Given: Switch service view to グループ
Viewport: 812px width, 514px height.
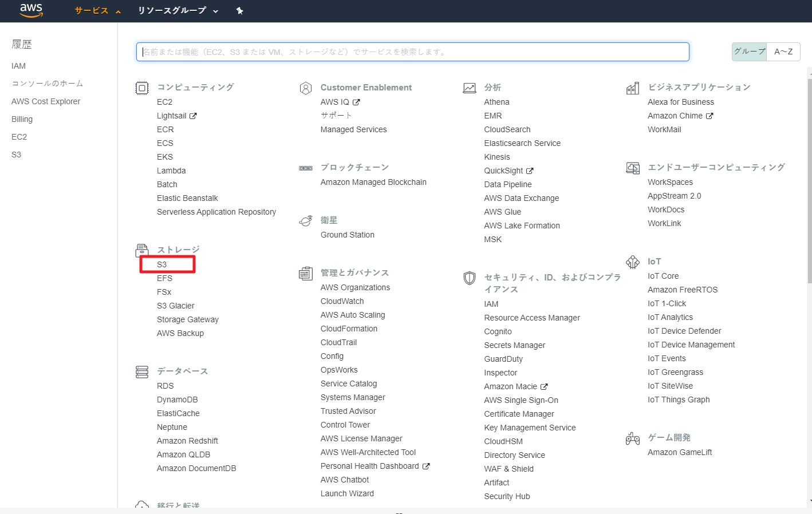Looking at the screenshot, I should tap(749, 52).
